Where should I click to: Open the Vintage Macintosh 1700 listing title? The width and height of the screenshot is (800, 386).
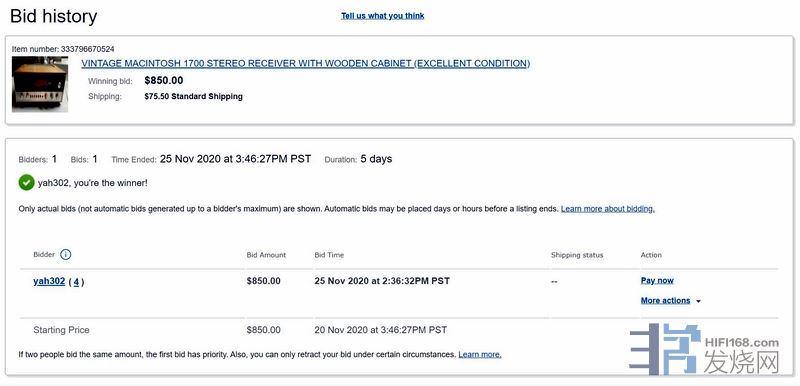tap(306, 64)
